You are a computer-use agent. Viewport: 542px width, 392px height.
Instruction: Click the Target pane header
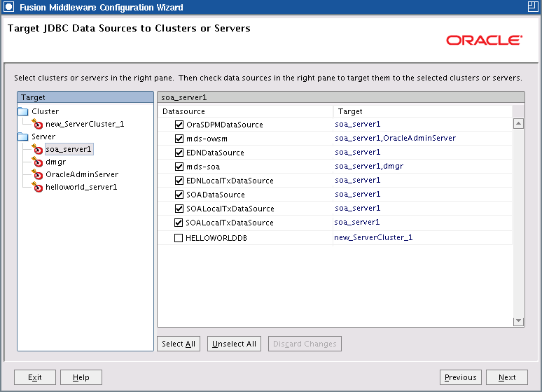[x=85, y=97]
